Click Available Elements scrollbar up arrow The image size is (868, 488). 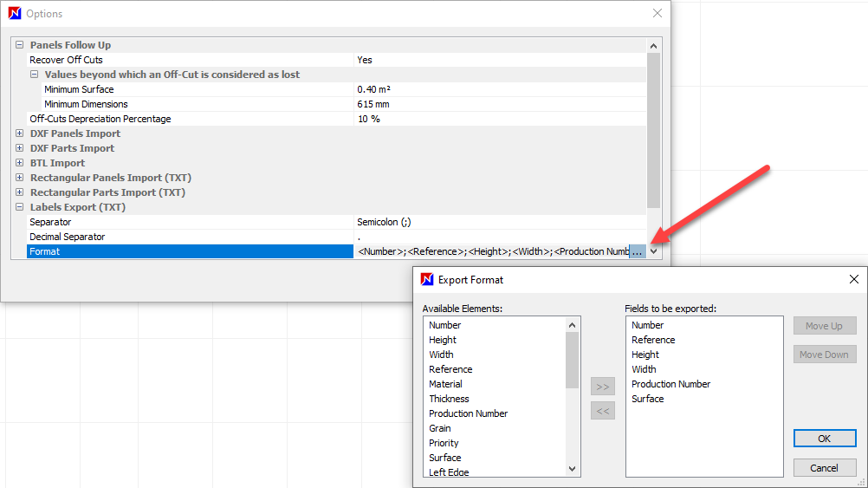pyautogui.click(x=572, y=325)
